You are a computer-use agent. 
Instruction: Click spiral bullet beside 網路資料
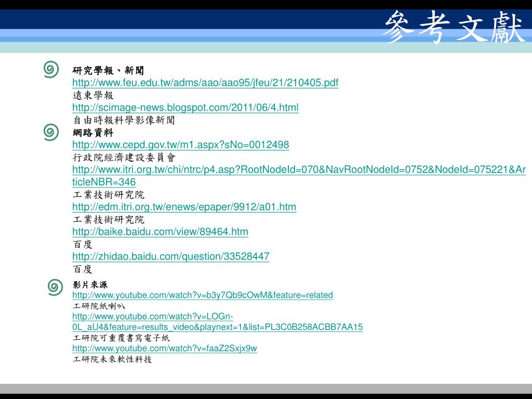coord(51,132)
